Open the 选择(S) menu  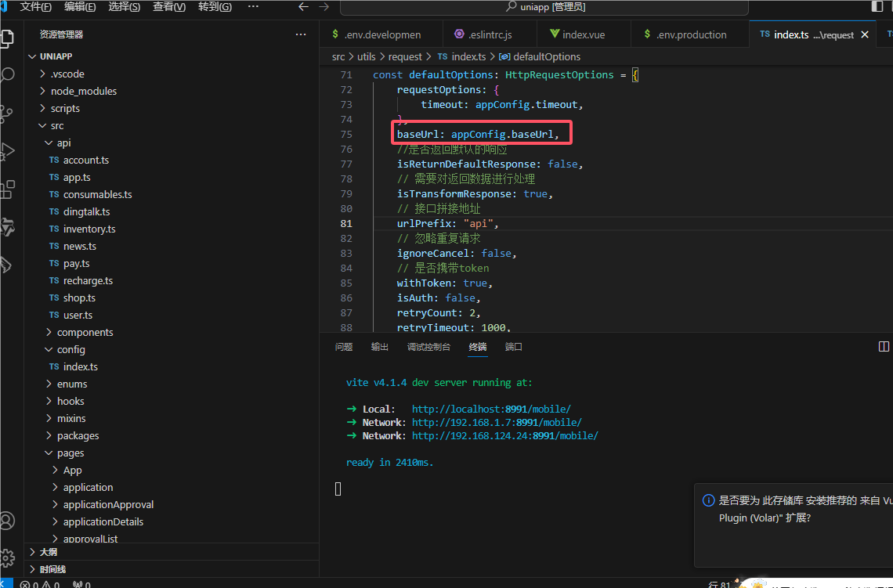[x=124, y=7]
